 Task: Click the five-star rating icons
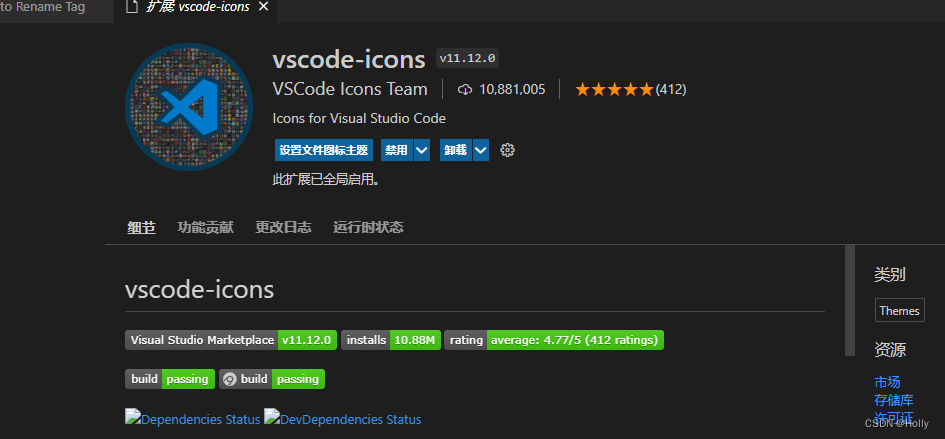[614, 90]
